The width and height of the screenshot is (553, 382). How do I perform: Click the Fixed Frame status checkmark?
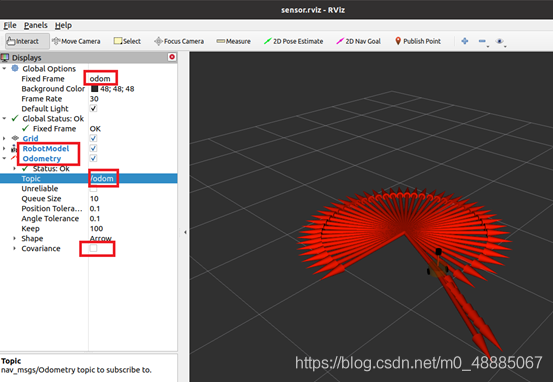pyautogui.click(x=25, y=128)
